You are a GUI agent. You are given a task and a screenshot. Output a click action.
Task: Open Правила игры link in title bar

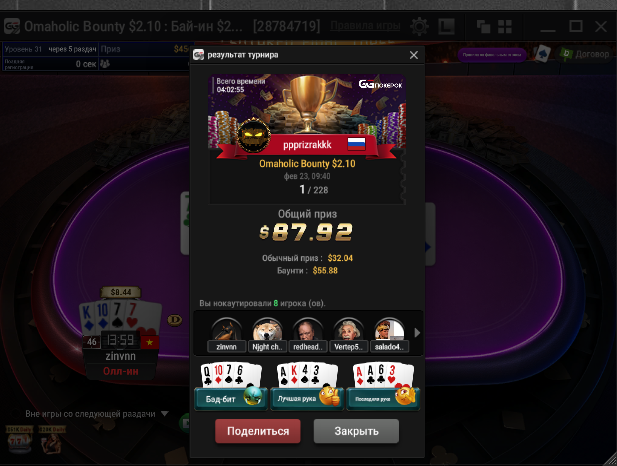point(365,26)
